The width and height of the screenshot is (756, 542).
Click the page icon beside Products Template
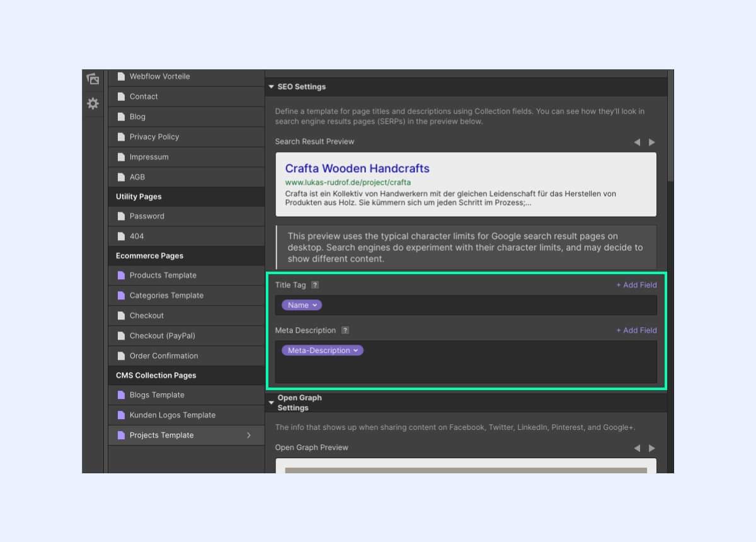(121, 275)
